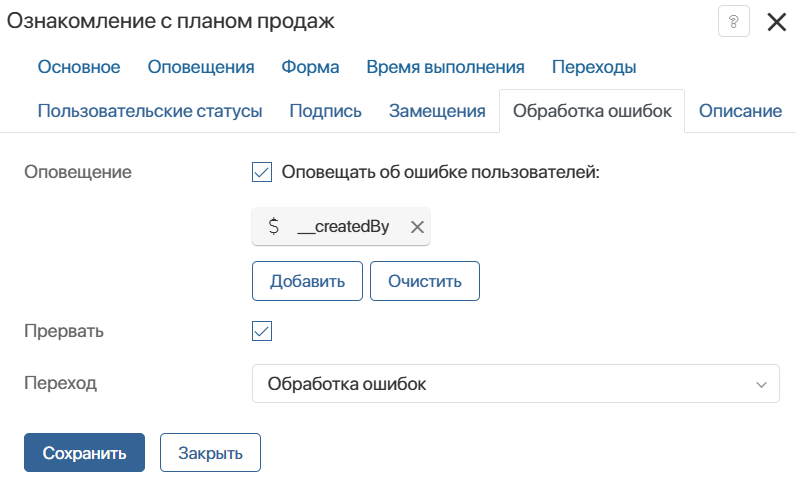The image size is (796, 481).
Task: Toggle the Прервать checkbox
Action: coord(262,331)
